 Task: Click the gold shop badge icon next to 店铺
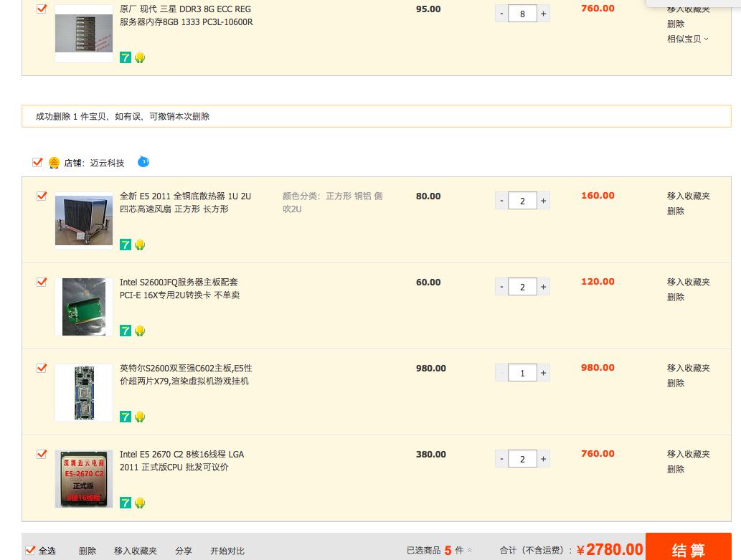[x=55, y=163]
